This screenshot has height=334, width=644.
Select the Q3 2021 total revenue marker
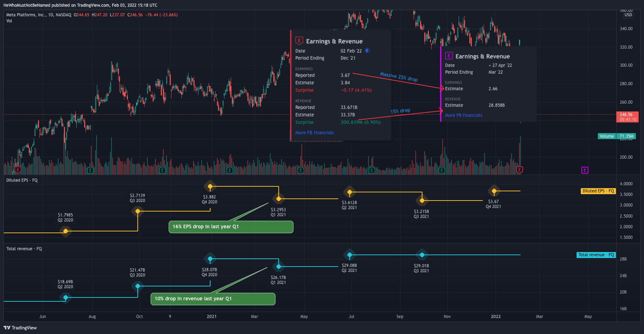pyautogui.click(x=422, y=255)
